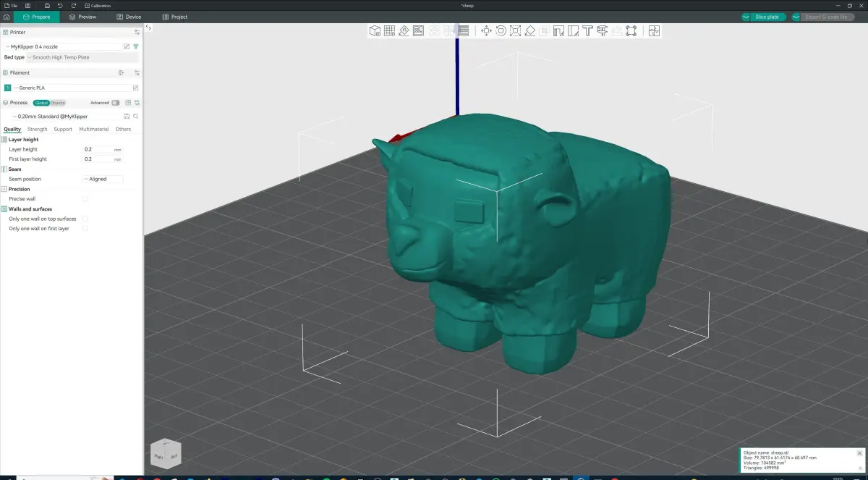
Task: Click the Redo arrow
Action: tap(73, 5)
